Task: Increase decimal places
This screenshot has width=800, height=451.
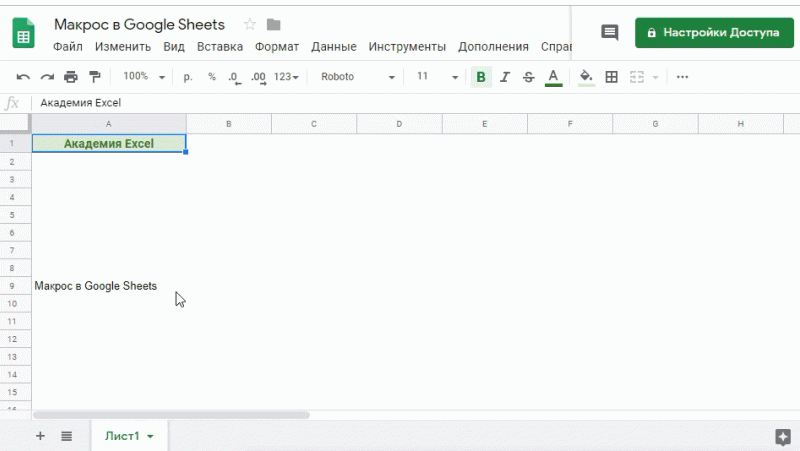Action: [258, 78]
